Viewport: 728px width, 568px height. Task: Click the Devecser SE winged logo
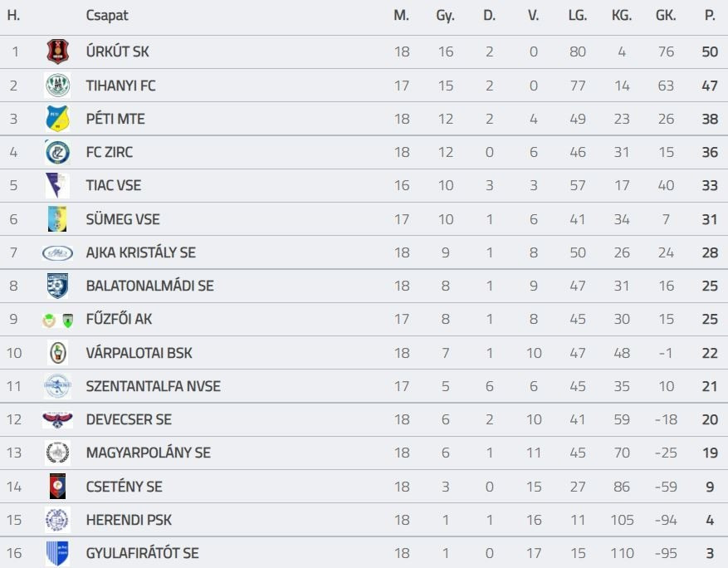coord(57,419)
